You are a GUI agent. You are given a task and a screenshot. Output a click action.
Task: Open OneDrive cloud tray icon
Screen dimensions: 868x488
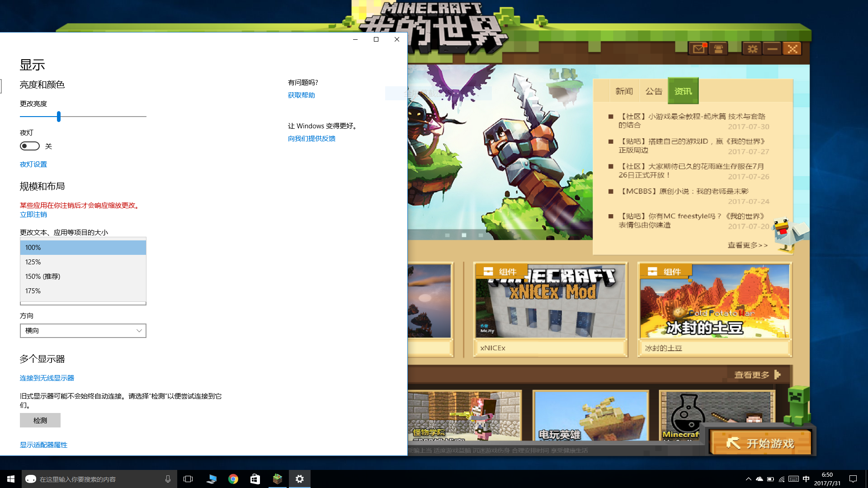pos(759,479)
